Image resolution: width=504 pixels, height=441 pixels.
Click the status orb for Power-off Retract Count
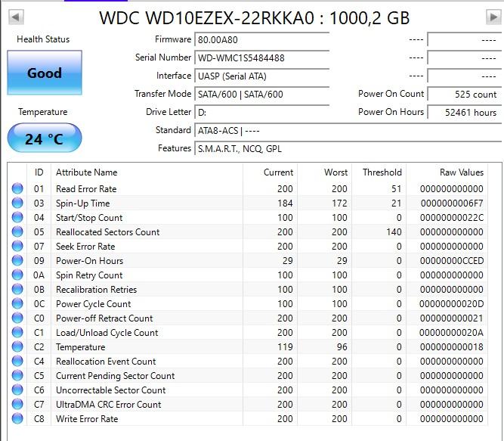coord(17,318)
